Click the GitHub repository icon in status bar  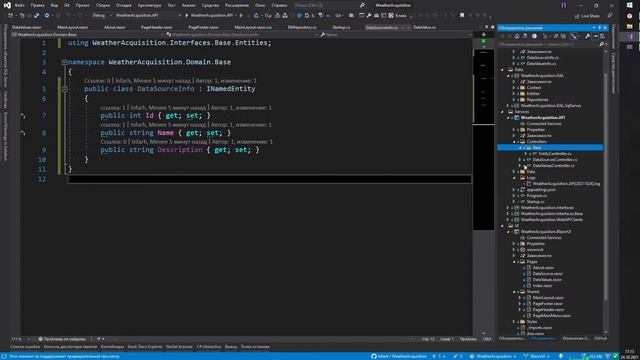click(x=373, y=356)
